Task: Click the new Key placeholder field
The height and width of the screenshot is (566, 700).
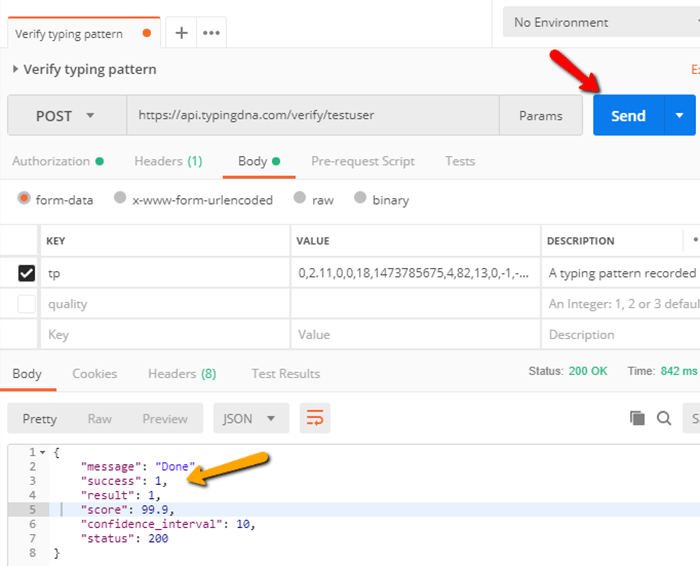Action: coord(165,334)
